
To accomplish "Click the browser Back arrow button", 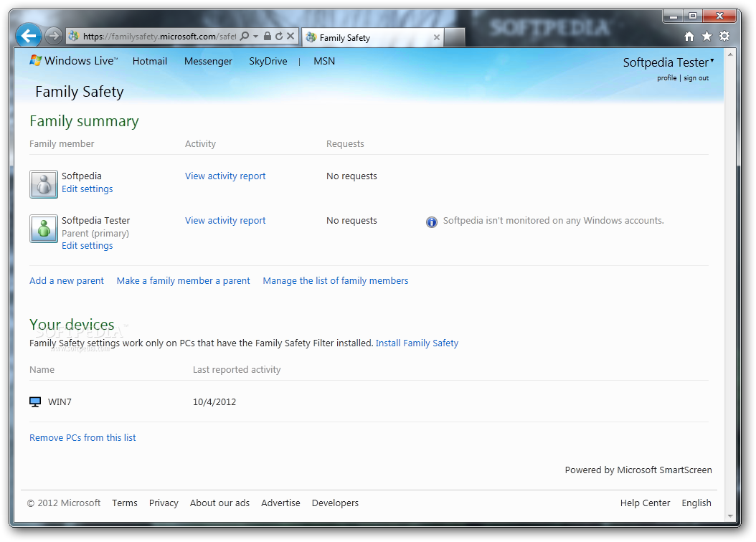I will pos(29,36).
